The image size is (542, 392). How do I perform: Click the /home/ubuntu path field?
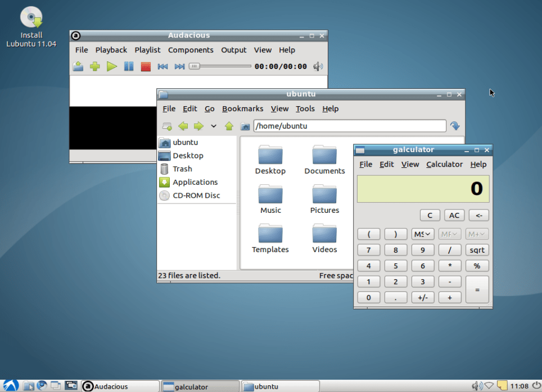click(x=350, y=126)
